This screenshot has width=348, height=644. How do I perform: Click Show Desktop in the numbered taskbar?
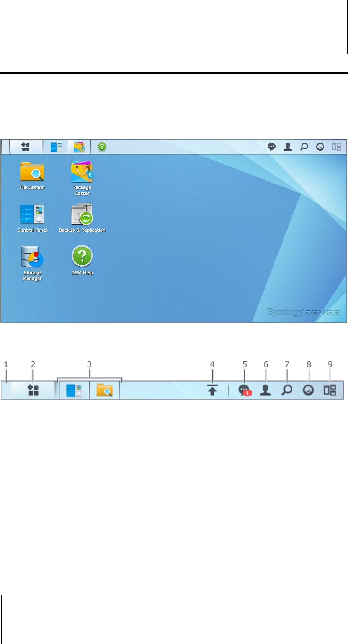click(x=6, y=390)
